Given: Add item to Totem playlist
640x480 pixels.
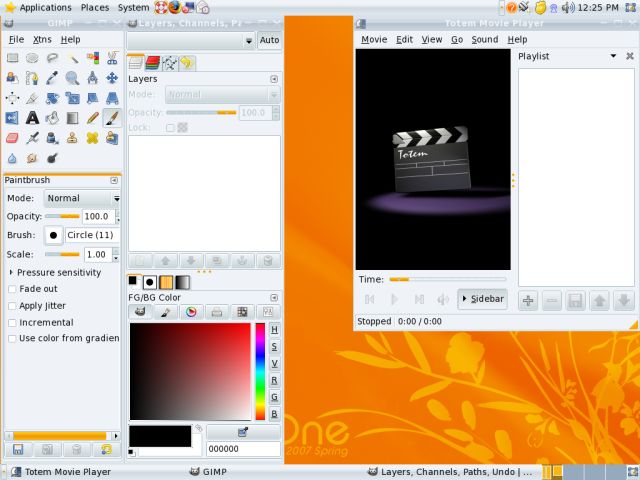Looking at the screenshot, I should tap(529, 300).
